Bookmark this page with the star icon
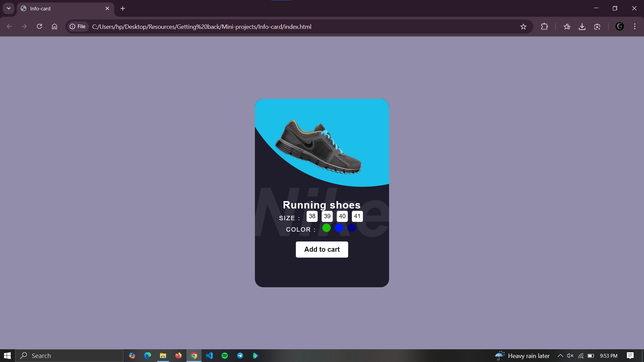Image resolution: width=644 pixels, height=362 pixels. [523, 26]
